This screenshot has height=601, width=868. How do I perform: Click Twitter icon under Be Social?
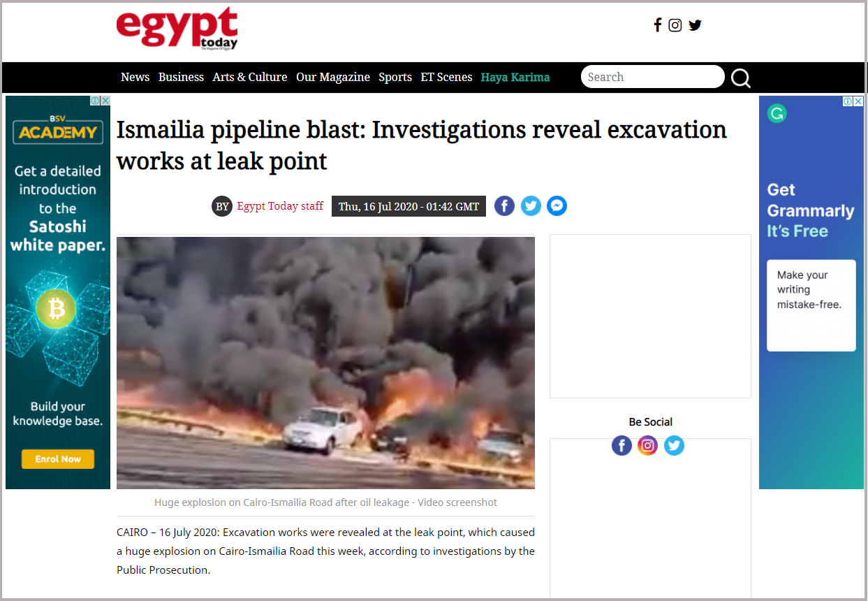[x=674, y=445]
